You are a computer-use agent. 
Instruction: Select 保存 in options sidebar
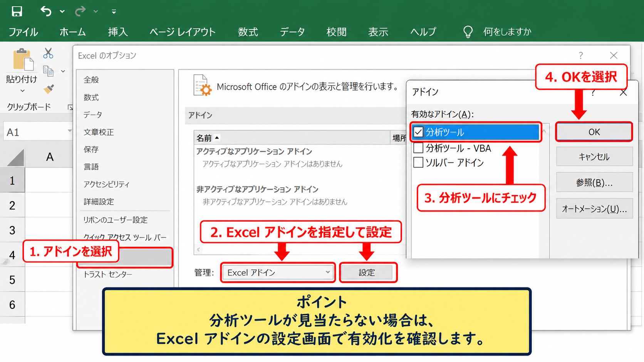[x=91, y=149]
